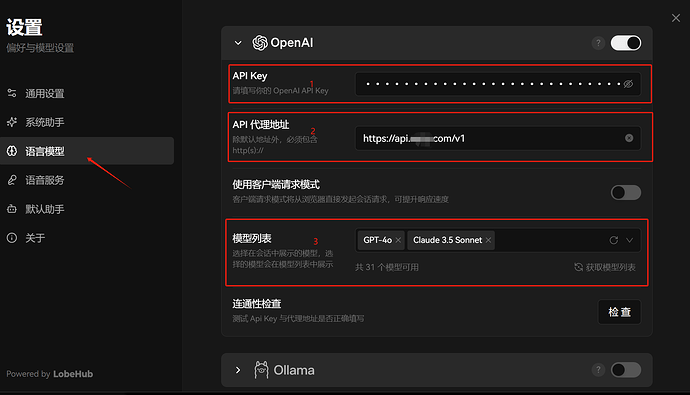Viewport: 690px width, 395px height.
Task: Click the 关于 info icon
Action: tap(12, 238)
